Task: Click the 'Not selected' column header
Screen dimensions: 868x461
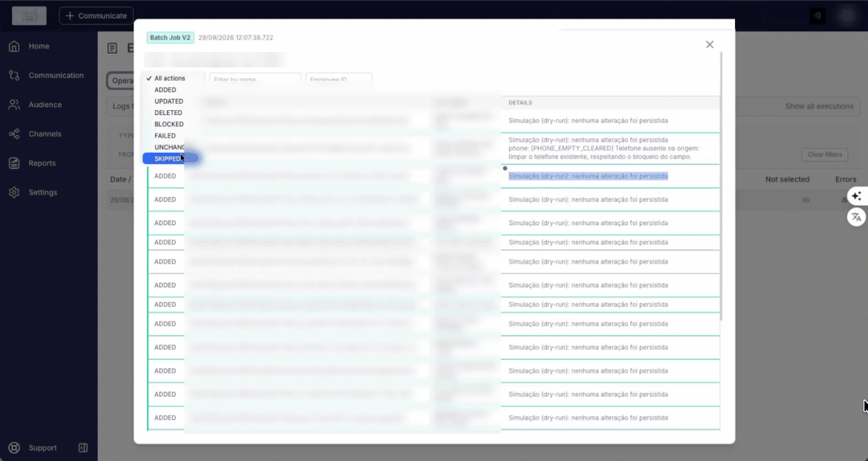Action: pos(788,179)
